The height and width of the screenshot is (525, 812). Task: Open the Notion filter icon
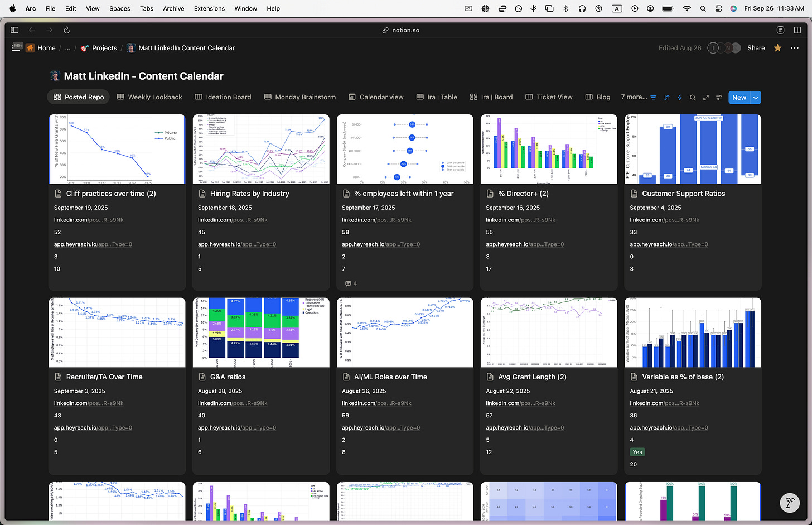(653, 97)
